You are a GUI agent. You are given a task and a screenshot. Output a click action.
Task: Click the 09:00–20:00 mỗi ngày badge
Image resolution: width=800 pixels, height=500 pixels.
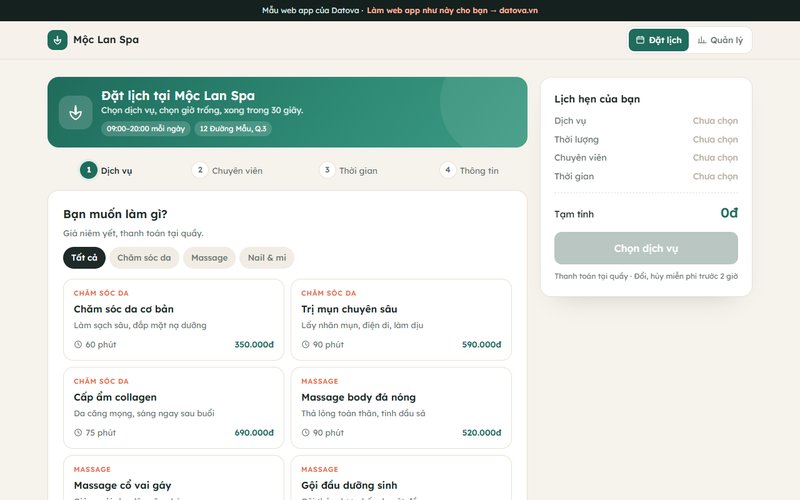[145, 129]
